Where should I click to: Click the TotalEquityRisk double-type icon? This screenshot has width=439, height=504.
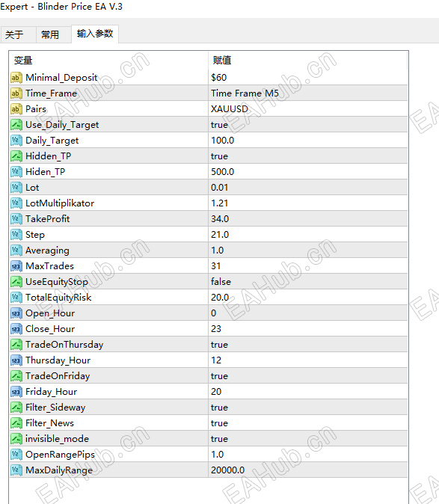point(16,298)
